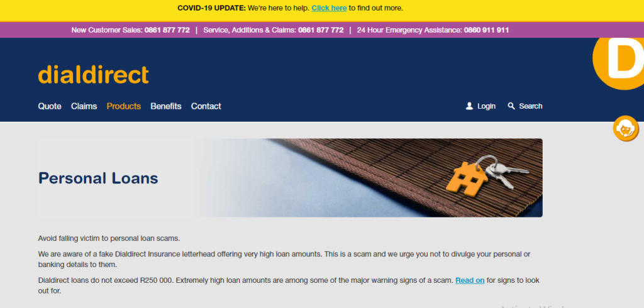Click the magnifying glass search icon

pos(511,106)
